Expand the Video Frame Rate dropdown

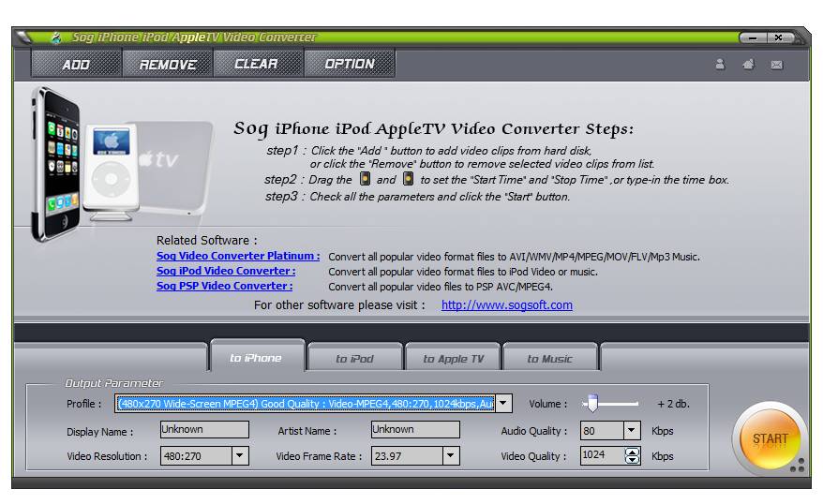click(x=451, y=455)
